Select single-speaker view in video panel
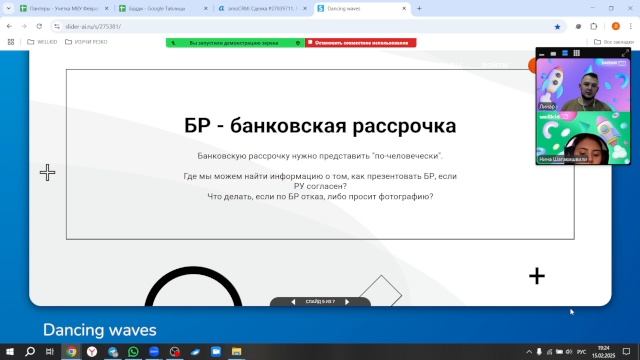The width and height of the screenshot is (640, 360). pyautogui.click(x=553, y=53)
